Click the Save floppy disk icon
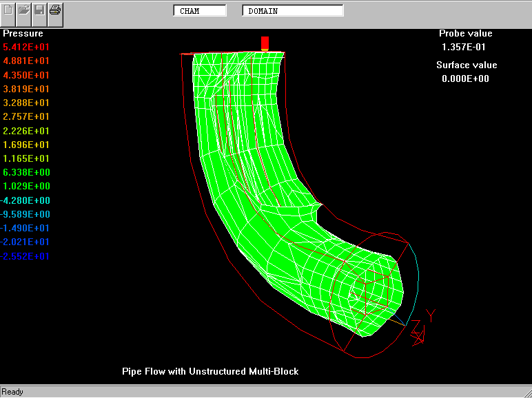Image resolution: width=532 pixels, height=398 pixels. point(40,10)
